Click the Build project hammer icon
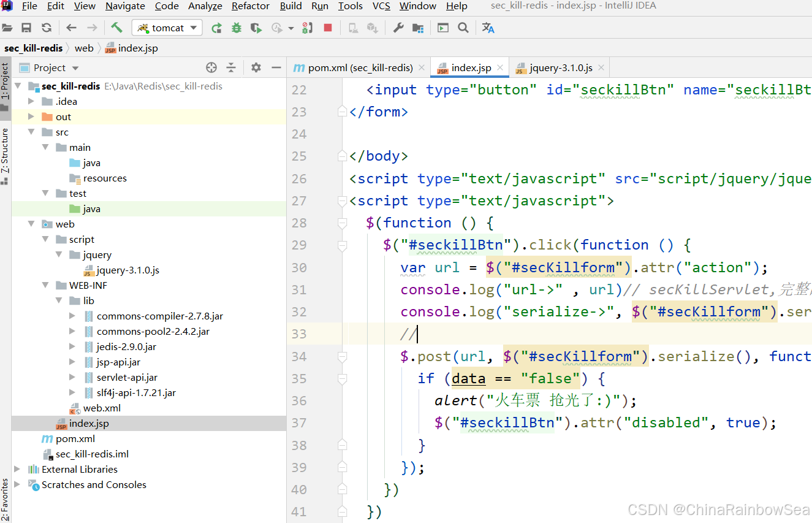Image resolution: width=812 pixels, height=523 pixels. 116,28
